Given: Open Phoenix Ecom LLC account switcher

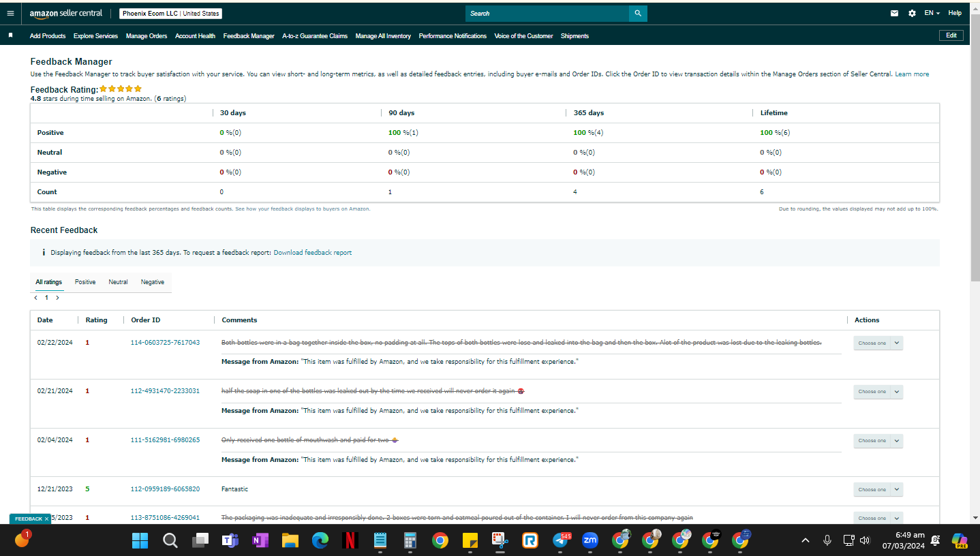Looking at the screenshot, I should pyautogui.click(x=171, y=14).
